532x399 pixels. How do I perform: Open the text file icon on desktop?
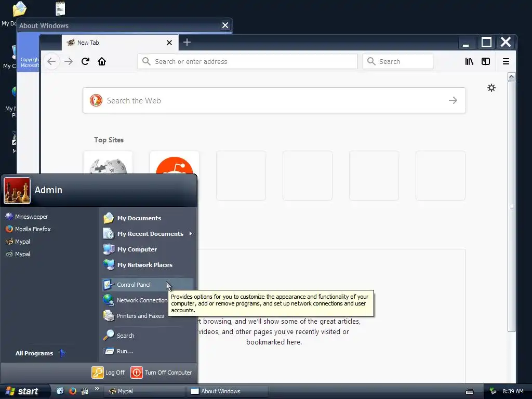click(x=60, y=9)
